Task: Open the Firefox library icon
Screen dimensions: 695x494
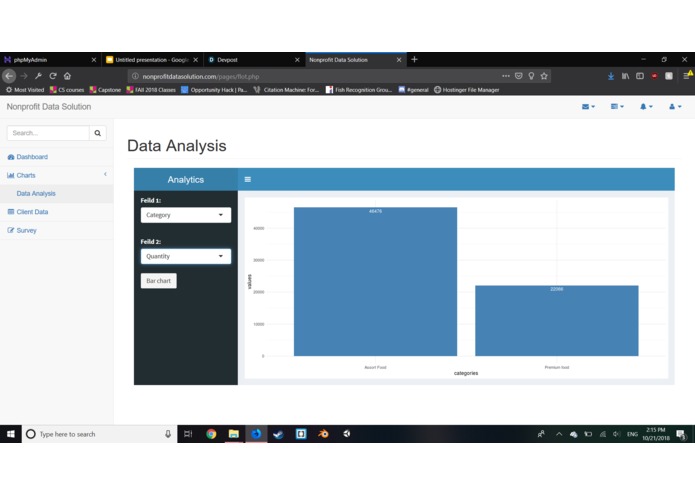Action: pyautogui.click(x=625, y=76)
